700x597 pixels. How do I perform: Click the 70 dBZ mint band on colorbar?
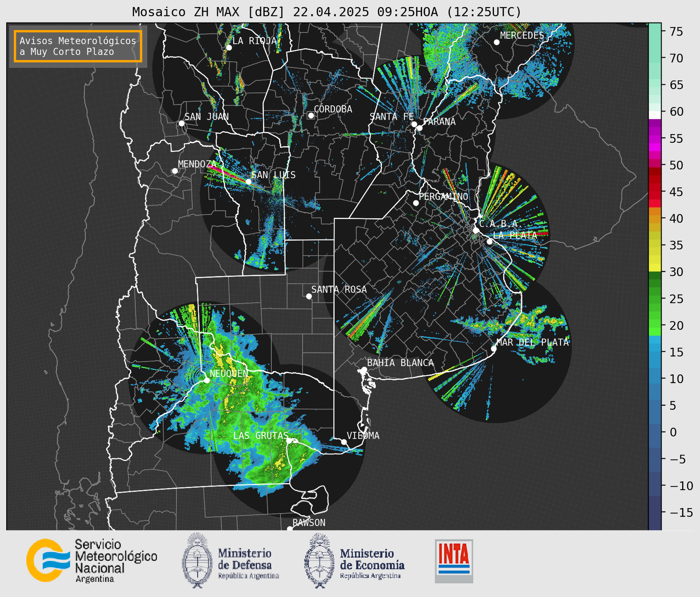(x=655, y=59)
